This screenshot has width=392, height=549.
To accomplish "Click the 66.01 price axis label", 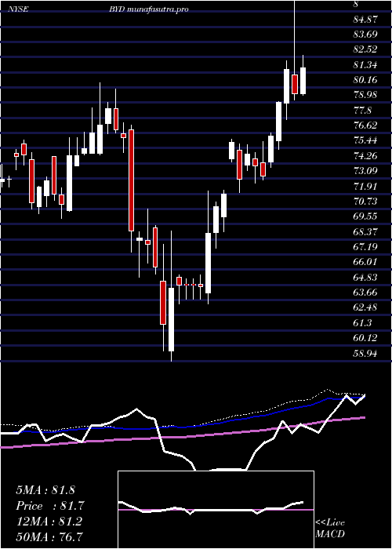I will 365,262.
